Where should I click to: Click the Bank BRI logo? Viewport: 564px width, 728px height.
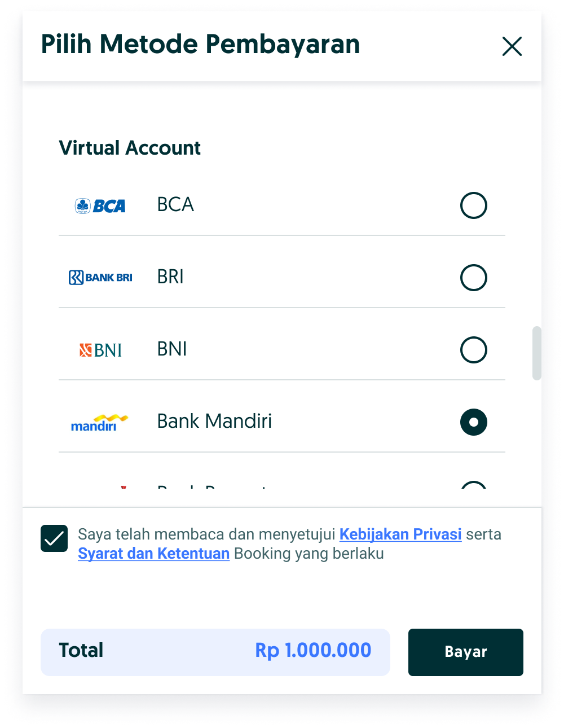click(100, 278)
